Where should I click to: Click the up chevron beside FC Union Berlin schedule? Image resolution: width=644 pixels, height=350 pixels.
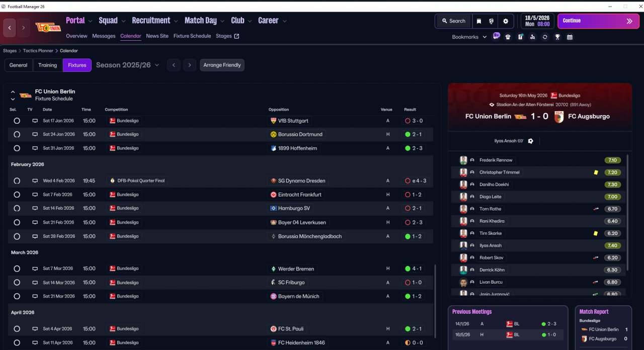pyautogui.click(x=13, y=92)
